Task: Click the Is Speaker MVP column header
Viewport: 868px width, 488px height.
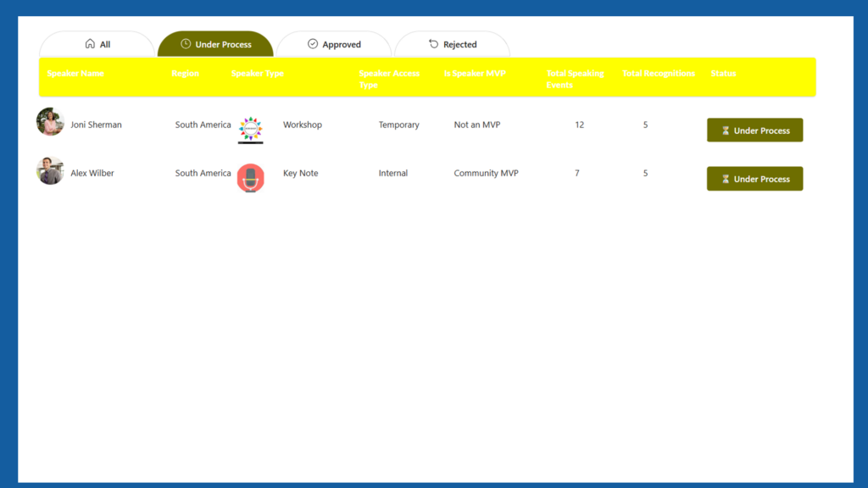Action: pyautogui.click(x=475, y=74)
